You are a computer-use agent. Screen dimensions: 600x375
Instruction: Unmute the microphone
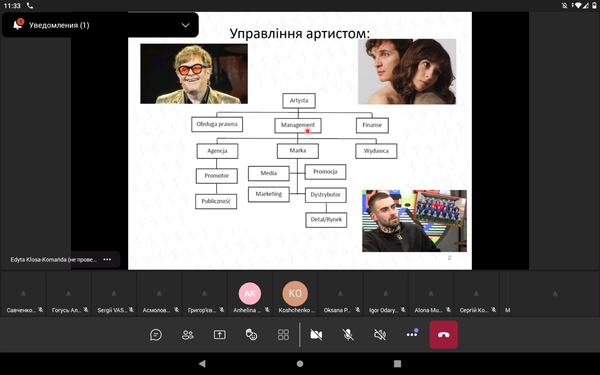click(x=348, y=335)
